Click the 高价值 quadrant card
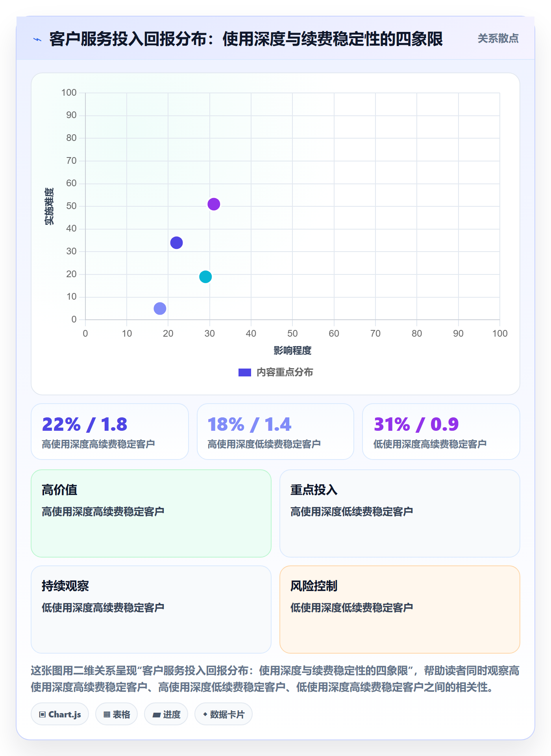The height and width of the screenshot is (756, 551). pyautogui.click(x=151, y=513)
